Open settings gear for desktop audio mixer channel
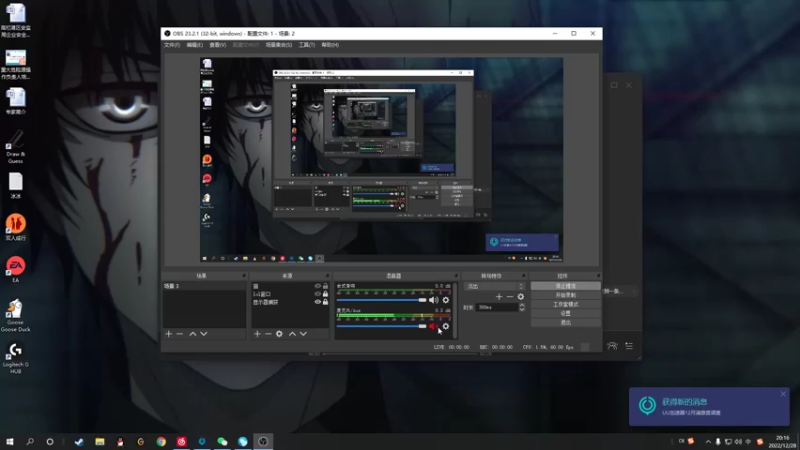The image size is (800, 450). click(446, 300)
